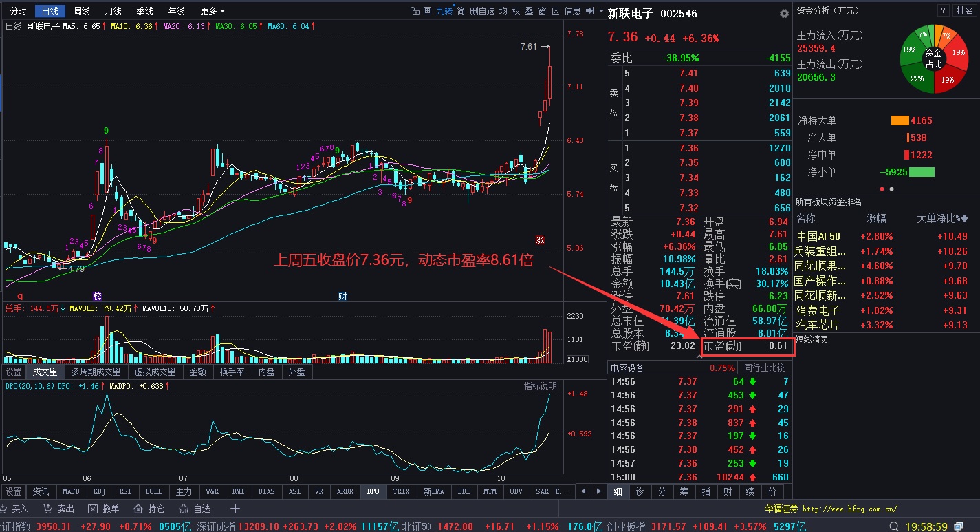Toggle the 叠 overlay option
Image resolution: width=980 pixels, height=532 pixels.
tap(529, 11)
